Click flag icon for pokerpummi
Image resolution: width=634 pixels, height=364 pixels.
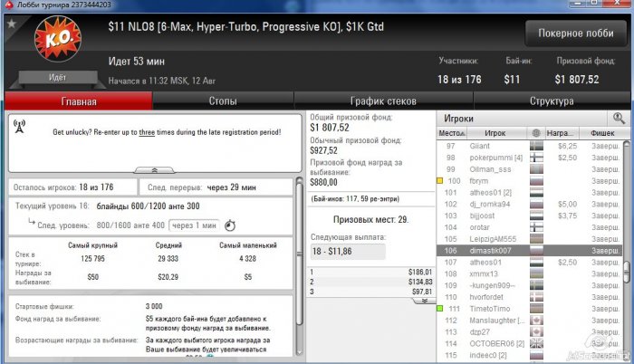pos(536,158)
